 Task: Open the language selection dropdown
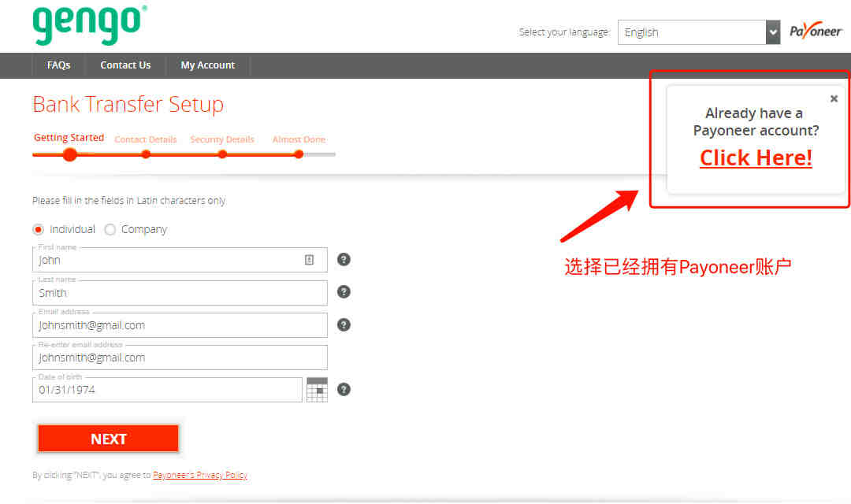(x=698, y=32)
